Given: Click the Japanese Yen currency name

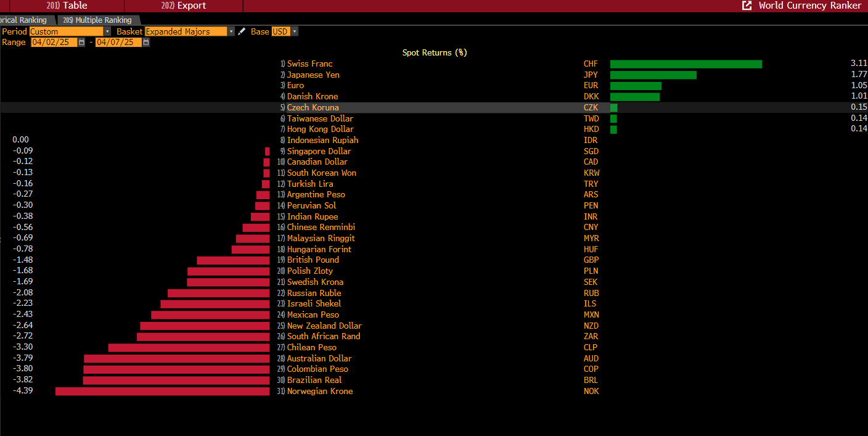Looking at the screenshot, I should tap(313, 75).
